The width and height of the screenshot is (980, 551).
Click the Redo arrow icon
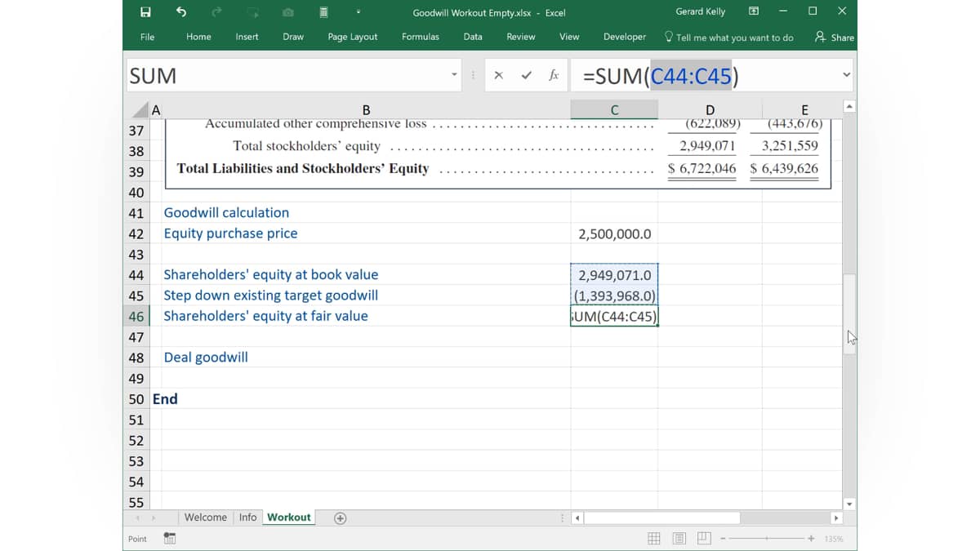(x=216, y=12)
